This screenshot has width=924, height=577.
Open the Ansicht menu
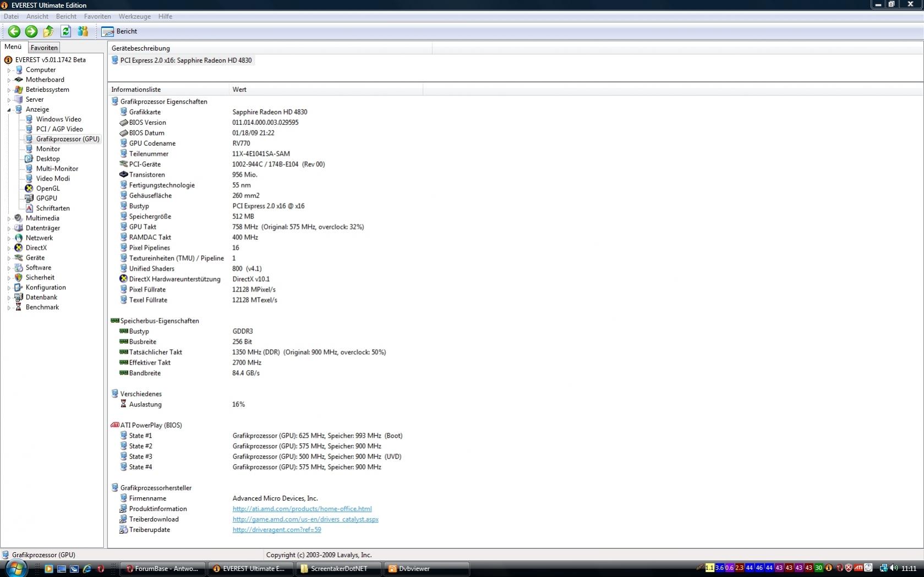tap(37, 17)
